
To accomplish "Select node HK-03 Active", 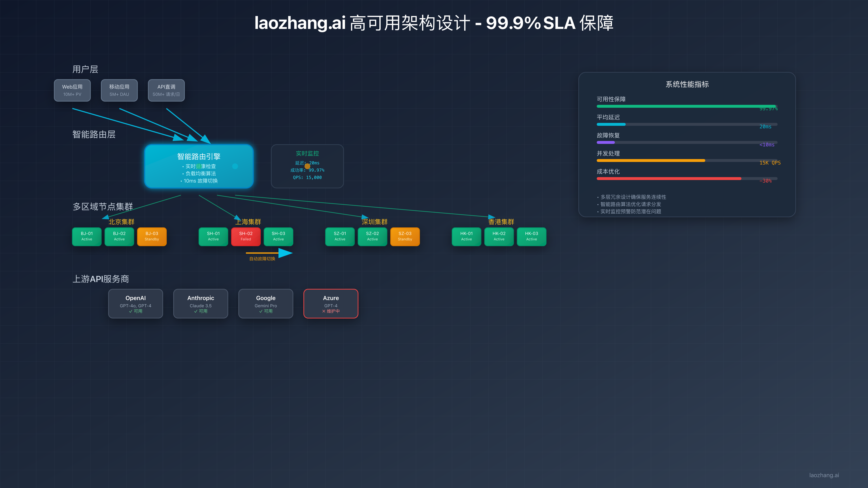I will pyautogui.click(x=531, y=237).
